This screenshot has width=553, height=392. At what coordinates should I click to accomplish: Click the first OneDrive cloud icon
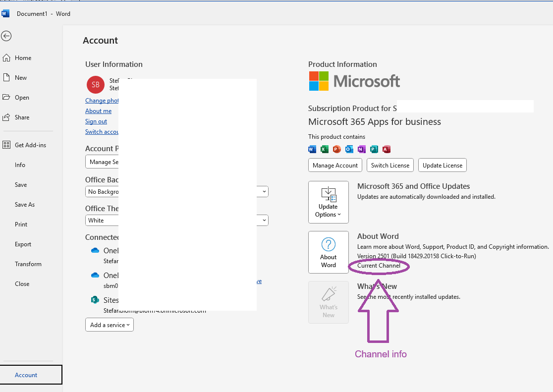pos(95,250)
